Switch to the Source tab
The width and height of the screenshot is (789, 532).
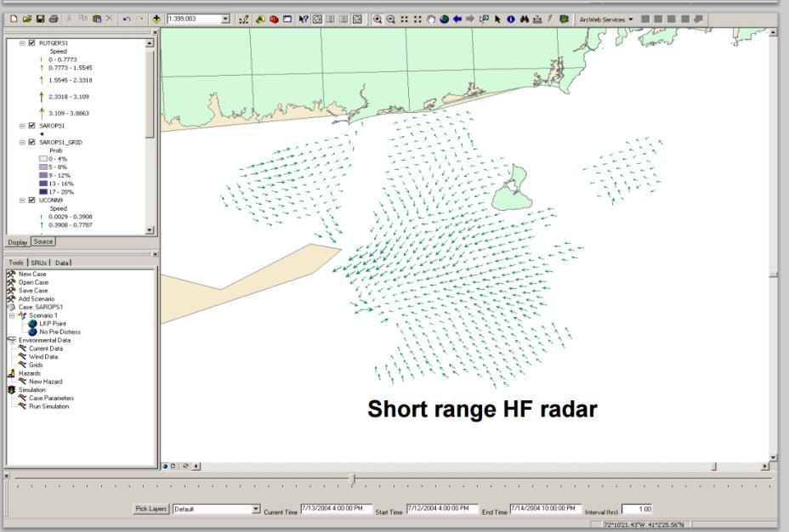43,241
